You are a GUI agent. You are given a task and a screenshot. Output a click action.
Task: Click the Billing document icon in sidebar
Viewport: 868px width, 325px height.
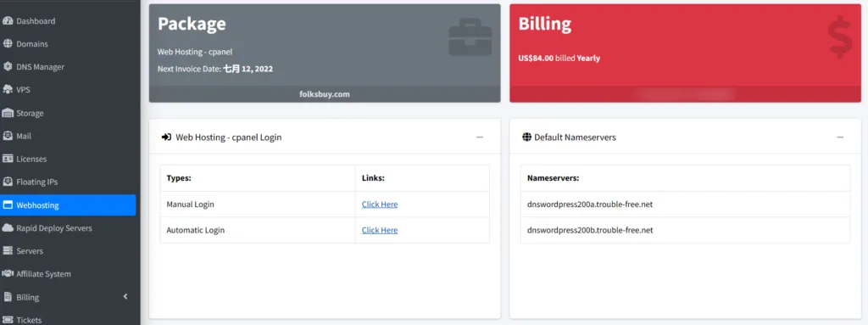[7, 297]
